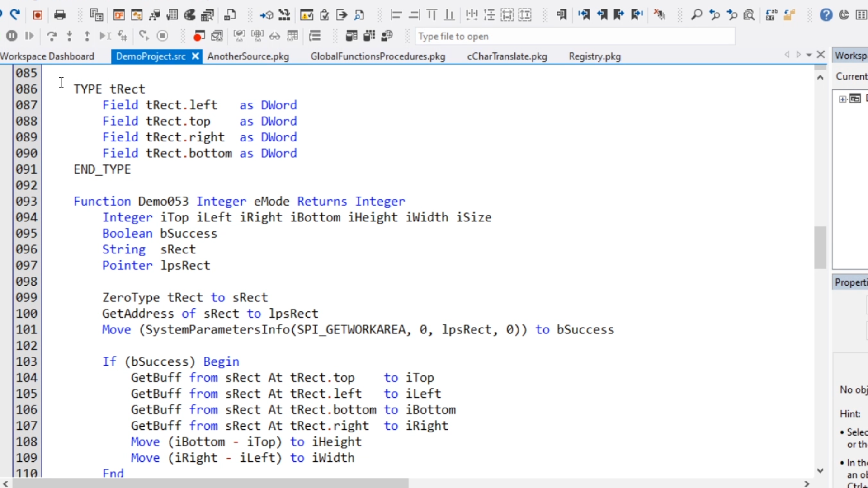Click the Redo arrow icon

[15, 15]
